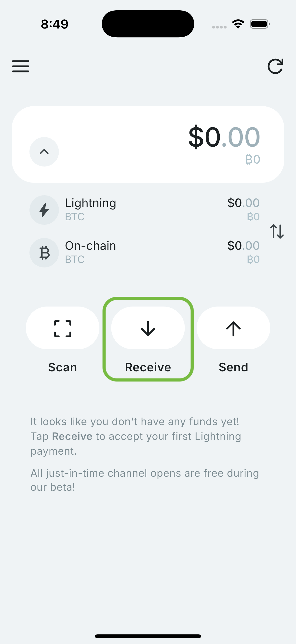
Task: Open the swap arrows between balances
Action: coord(277,231)
